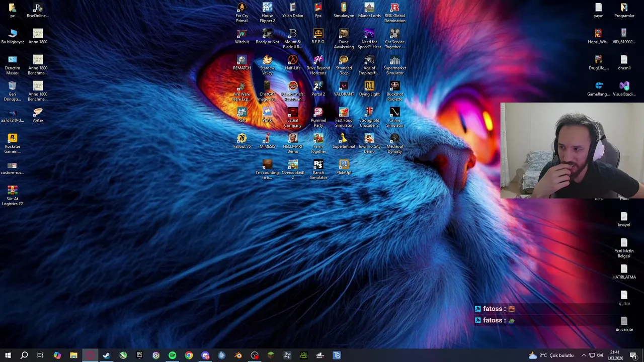
Task: Open the clock showing 21:41
Action: pos(616,355)
